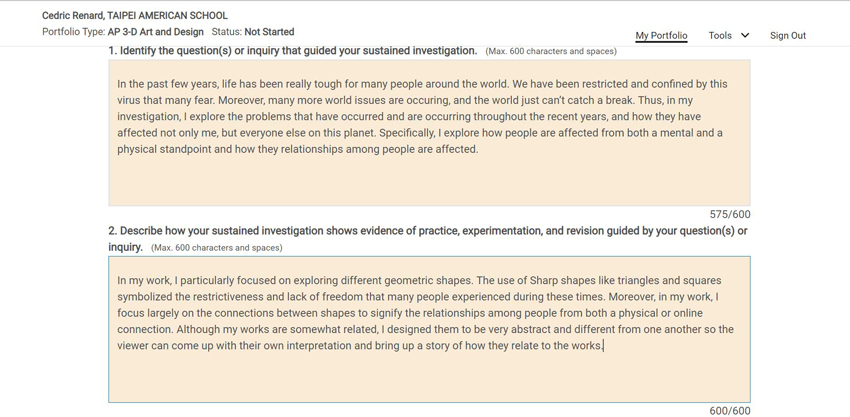
Task: Open the My Portfolio tab
Action: point(661,35)
